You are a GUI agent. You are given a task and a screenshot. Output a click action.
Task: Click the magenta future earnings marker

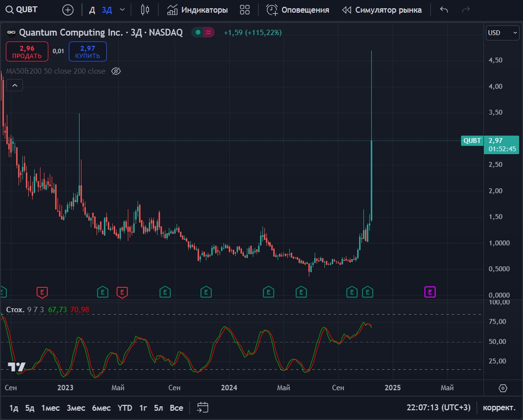(x=430, y=292)
